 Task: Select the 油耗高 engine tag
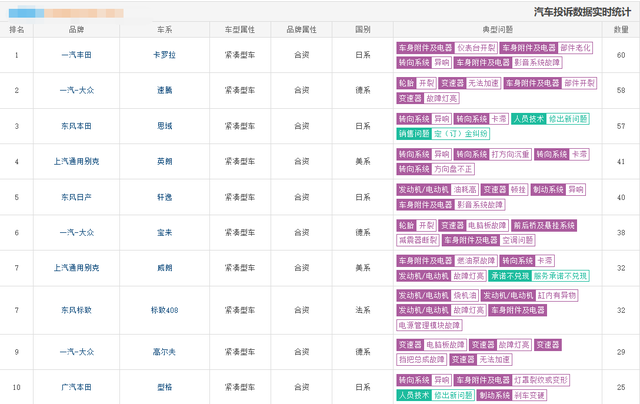point(465,190)
